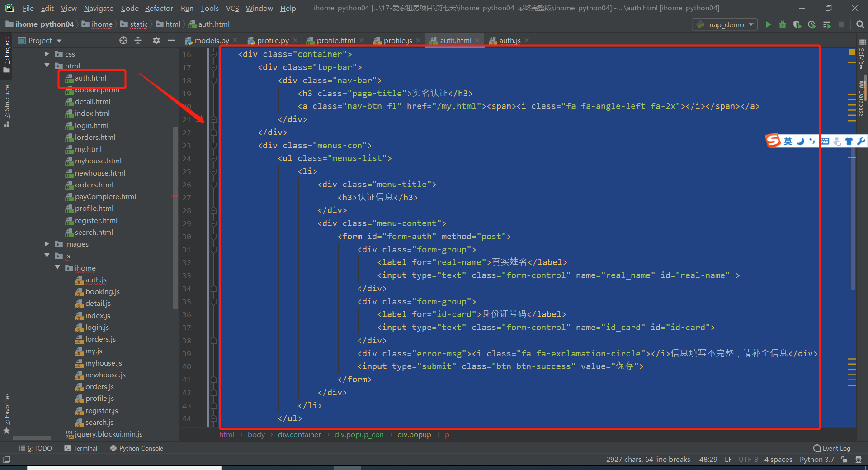This screenshot has height=470, width=868.
Task: Click the static breadcrumb in navigation bar
Action: point(138,24)
